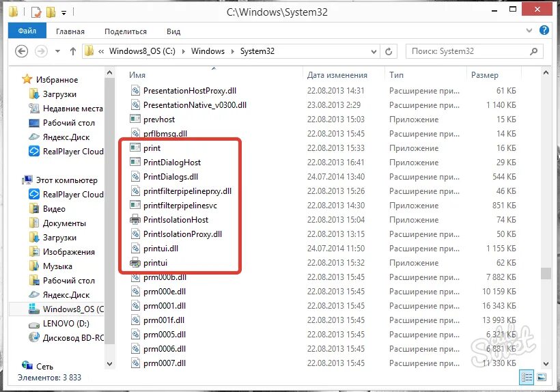The image size is (560, 392).
Task: Select PrintIsolationHost printer icon
Action: click(x=135, y=220)
